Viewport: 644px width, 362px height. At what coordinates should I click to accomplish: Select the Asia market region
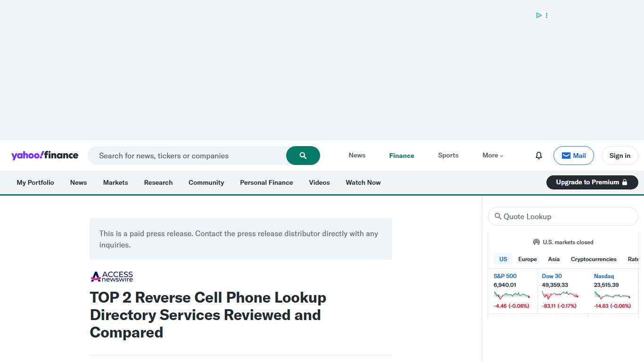tap(553, 259)
